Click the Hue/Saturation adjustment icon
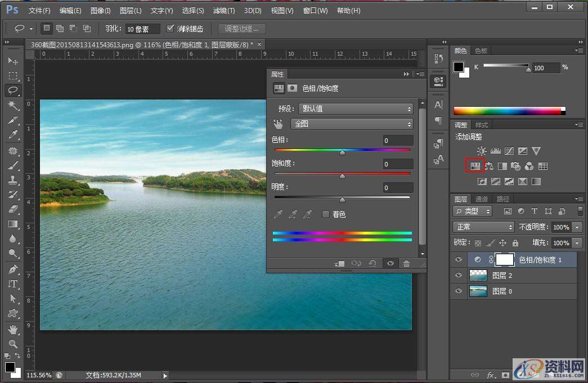 [x=475, y=166]
